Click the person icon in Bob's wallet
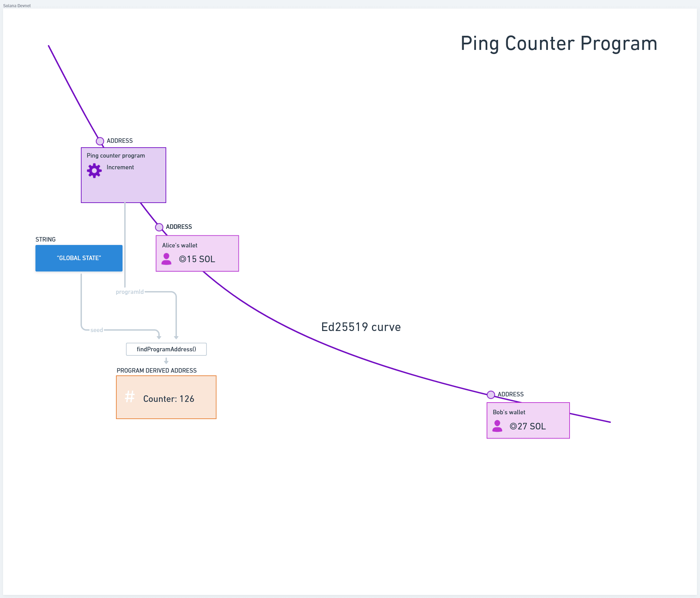The width and height of the screenshot is (700, 598). click(x=497, y=426)
